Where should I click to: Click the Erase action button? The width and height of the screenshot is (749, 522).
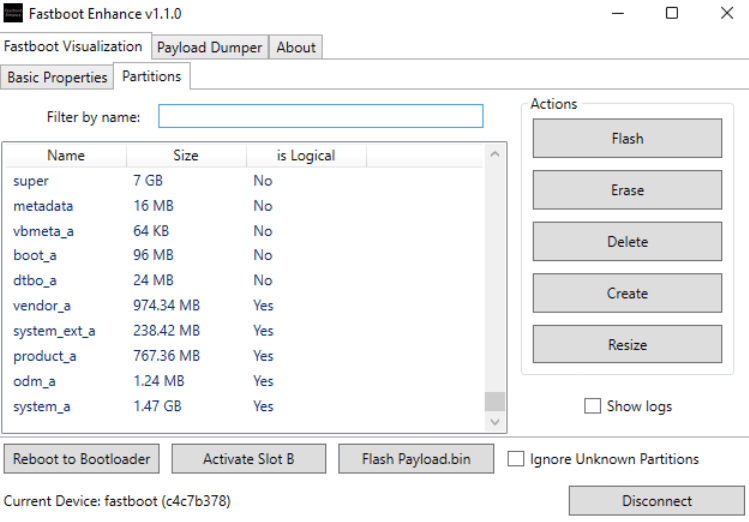point(627,190)
